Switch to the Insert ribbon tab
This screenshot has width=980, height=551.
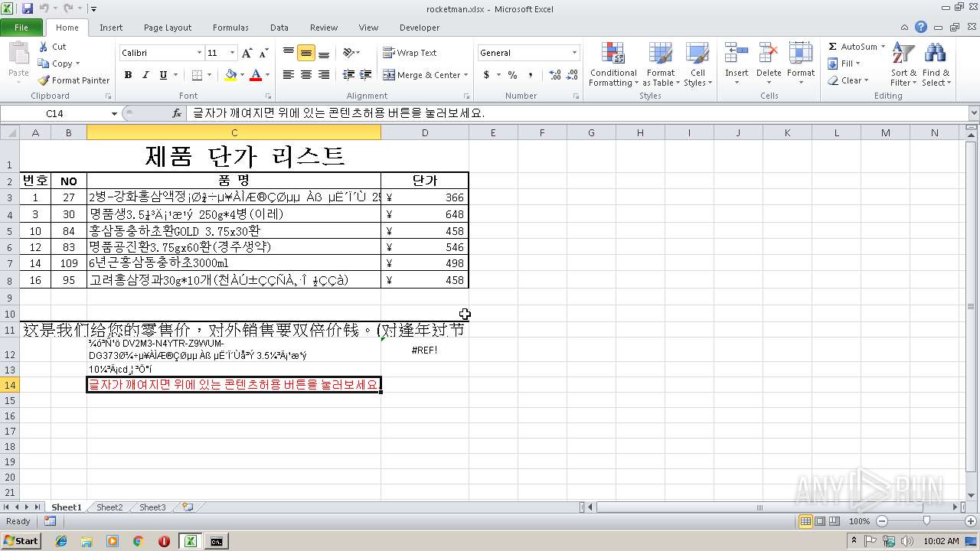[x=111, y=28]
